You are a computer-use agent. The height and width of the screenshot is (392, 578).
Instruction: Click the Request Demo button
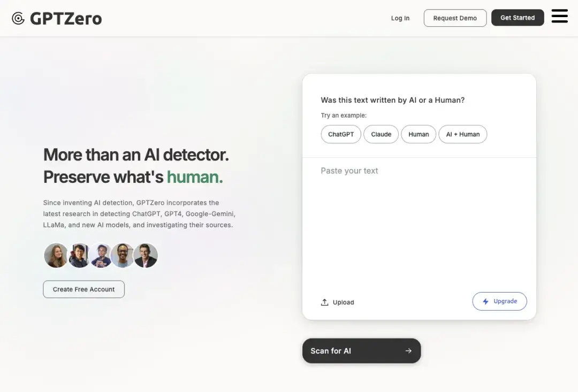tap(455, 18)
